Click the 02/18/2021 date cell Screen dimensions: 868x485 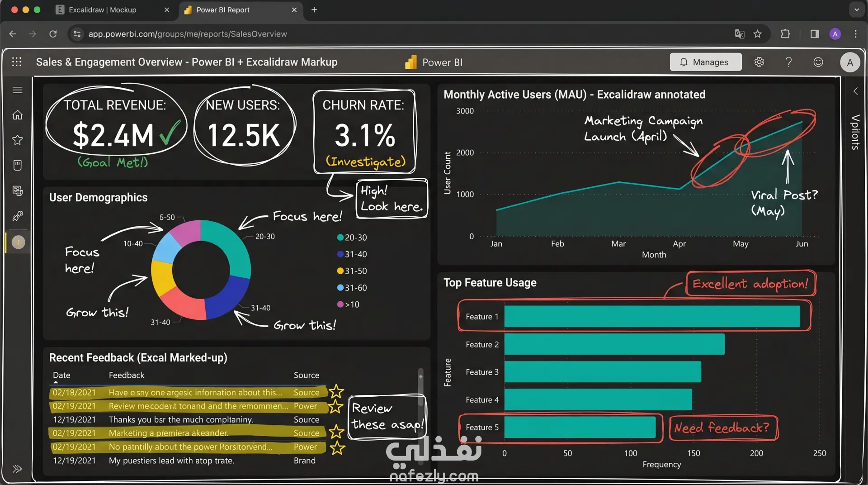coord(74,392)
